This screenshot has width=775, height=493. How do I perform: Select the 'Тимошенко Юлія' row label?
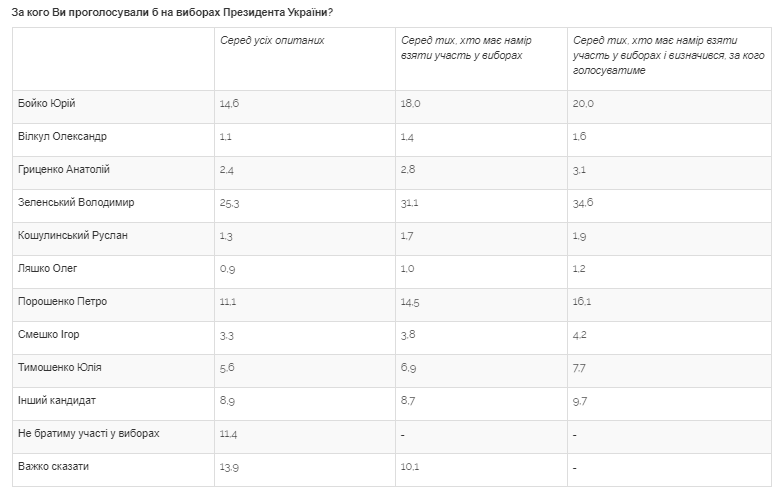[x=60, y=367]
